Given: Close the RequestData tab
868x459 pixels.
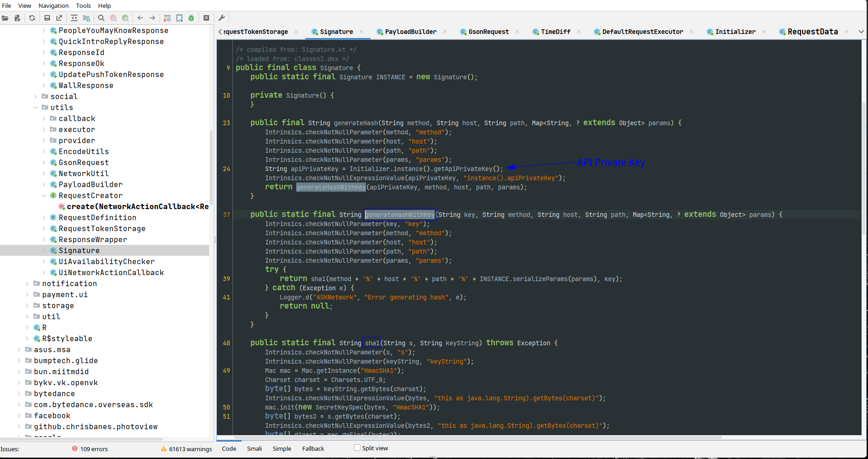Looking at the screenshot, I should (846, 32).
